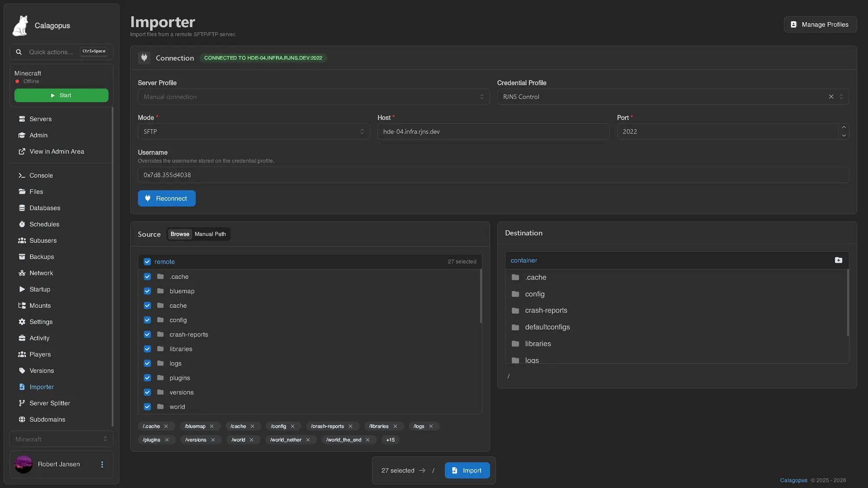
Task: Click the Connection plug icon
Action: pyautogui.click(x=144, y=58)
